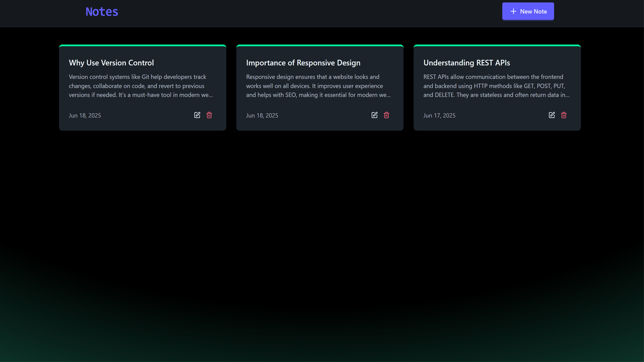The width and height of the screenshot is (644, 362).
Task: Select the Importance of Responsive Design title
Action: point(303,63)
